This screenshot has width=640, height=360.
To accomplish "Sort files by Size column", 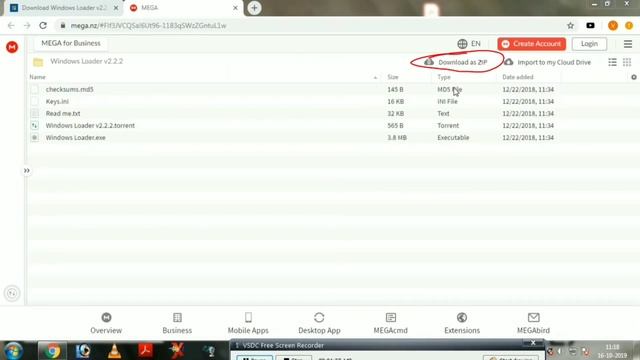I will coord(393,77).
